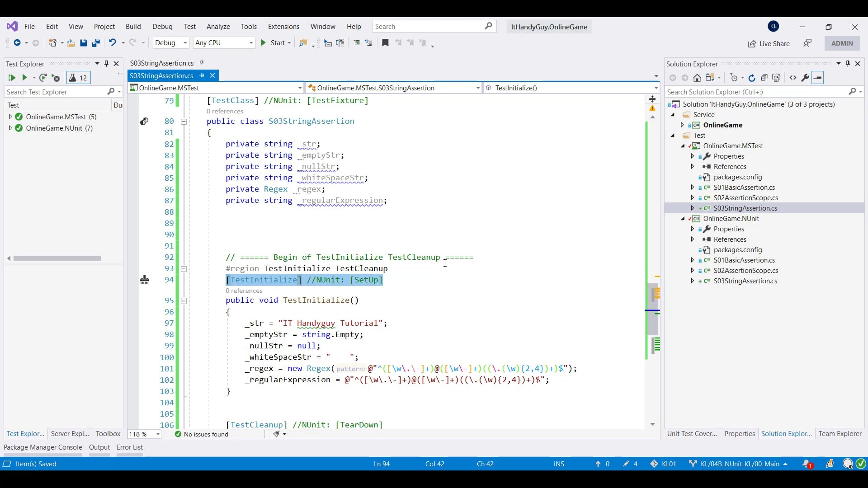
Task: Toggle the 12 total tests filter
Action: [x=79, y=78]
